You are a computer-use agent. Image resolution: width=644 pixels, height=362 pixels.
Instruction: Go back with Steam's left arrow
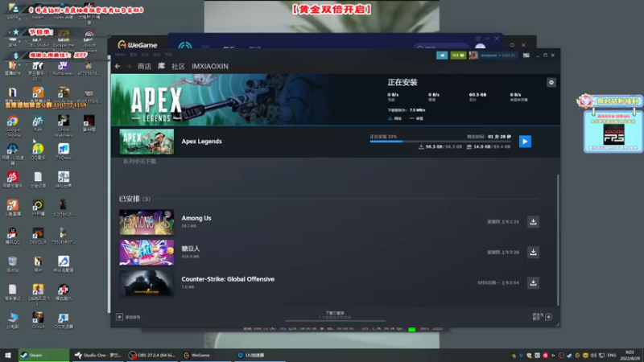(118, 66)
